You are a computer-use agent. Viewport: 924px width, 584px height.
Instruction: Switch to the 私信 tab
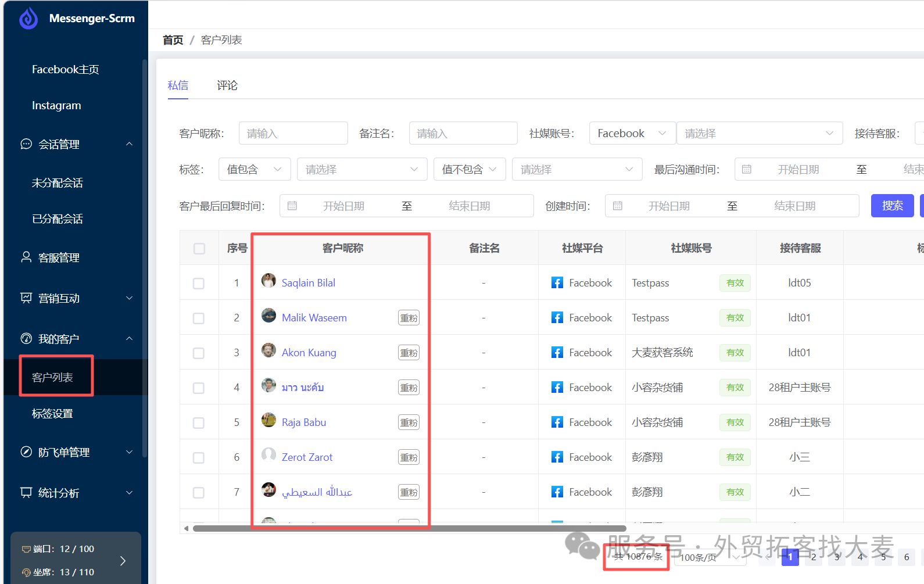point(178,85)
